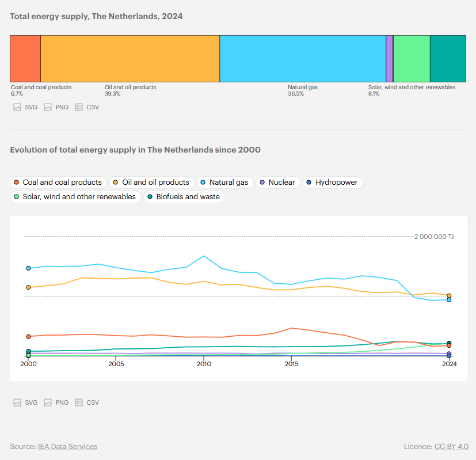Click the 2005 axis label
Screen dimensions: 476x460
coord(116,364)
